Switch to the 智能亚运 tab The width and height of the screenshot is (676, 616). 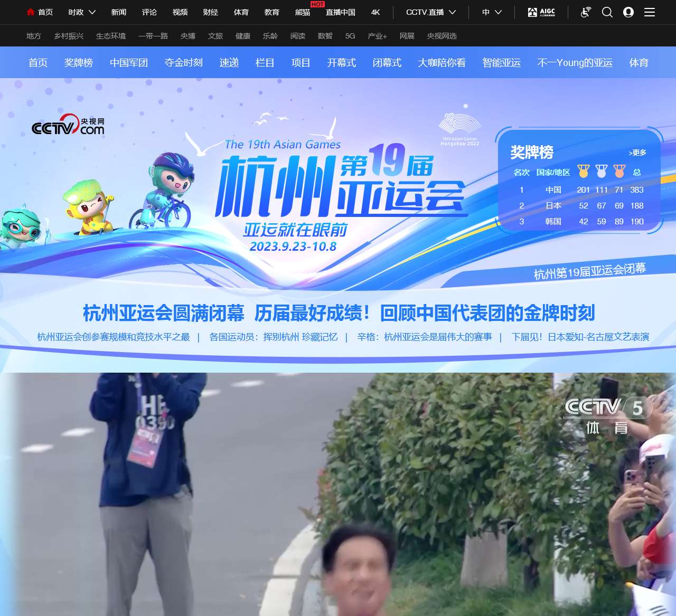502,62
